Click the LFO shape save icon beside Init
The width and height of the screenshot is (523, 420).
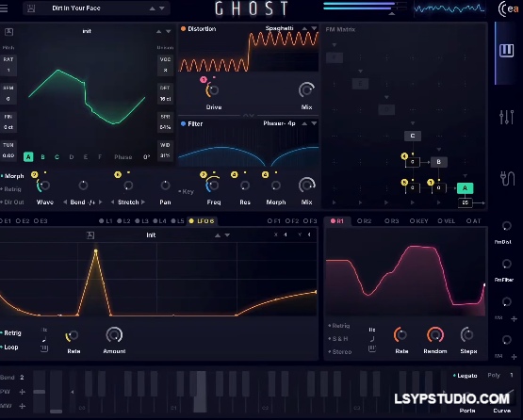click(x=90, y=235)
